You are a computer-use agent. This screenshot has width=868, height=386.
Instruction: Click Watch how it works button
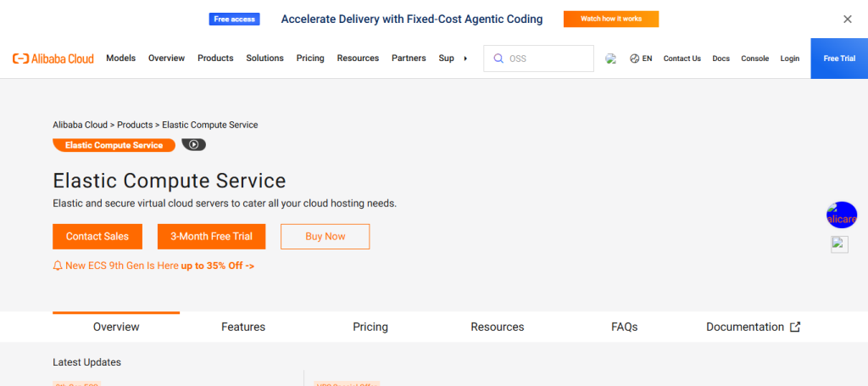pos(611,19)
